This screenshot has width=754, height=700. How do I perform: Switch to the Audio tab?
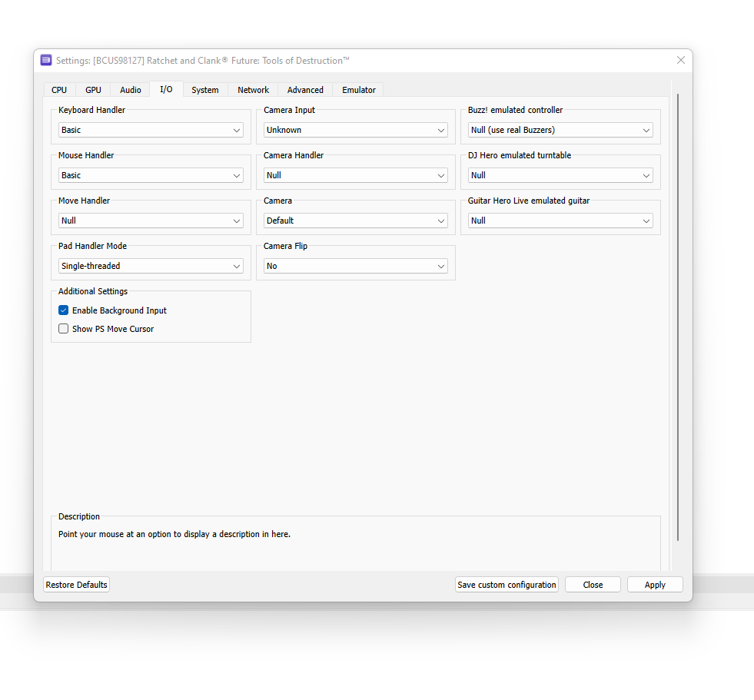click(130, 89)
